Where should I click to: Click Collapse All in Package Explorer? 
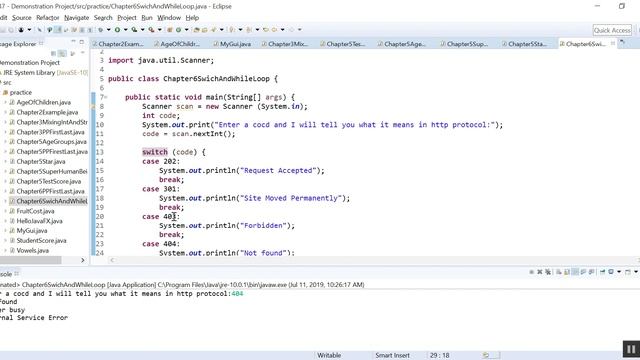coord(53,53)
